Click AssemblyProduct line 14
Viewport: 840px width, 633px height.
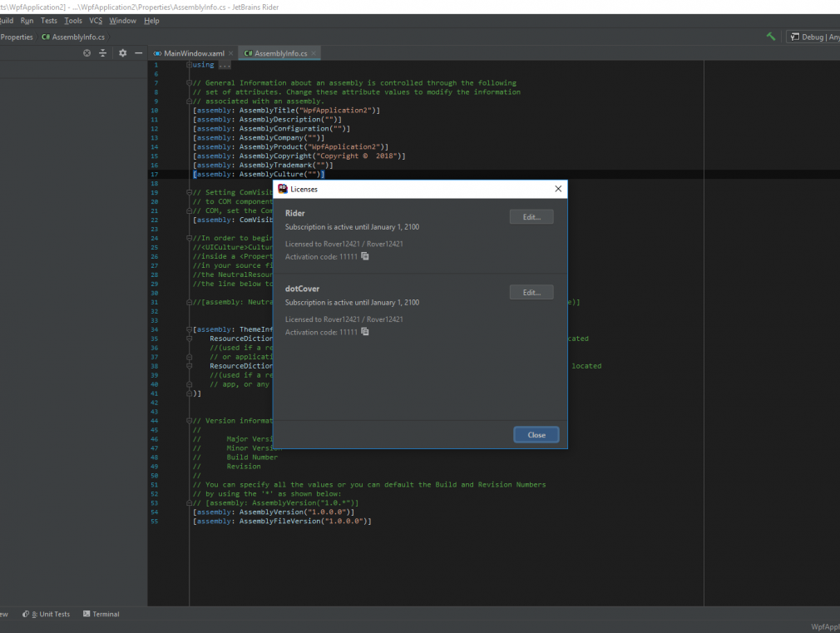point(291,147)
